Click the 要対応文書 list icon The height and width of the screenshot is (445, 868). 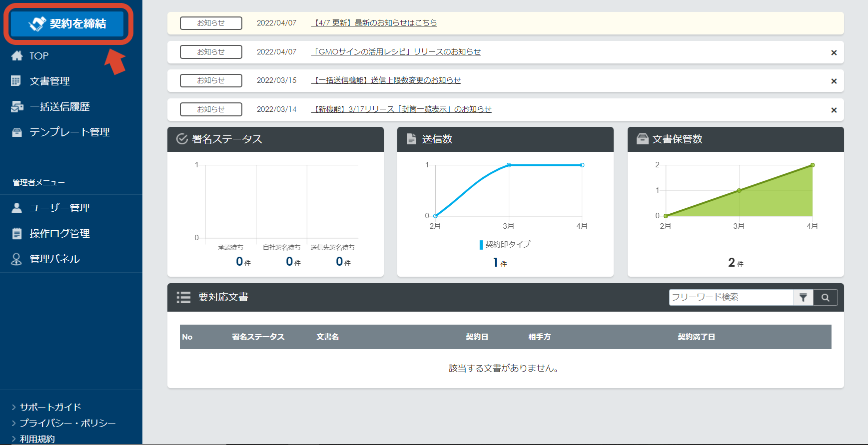click(183, 297)
